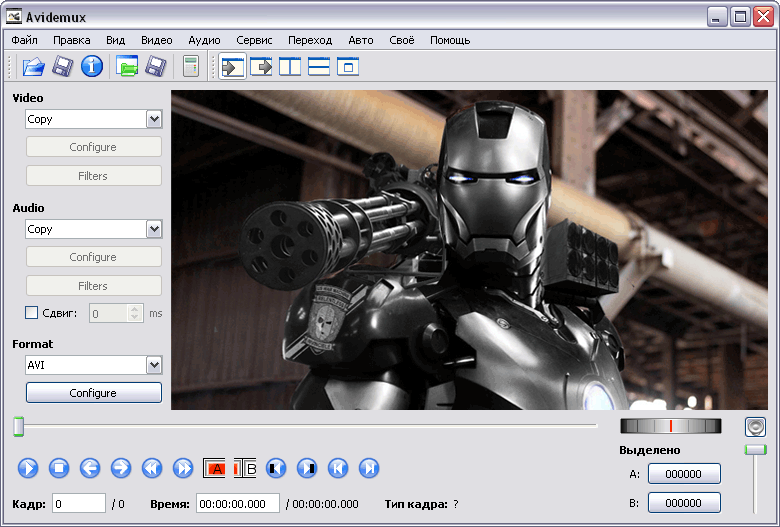Expand the Video codec dropdown
The height and width of the screenshot is (527, 780).
pyautogui.click(x=154, y=119)
